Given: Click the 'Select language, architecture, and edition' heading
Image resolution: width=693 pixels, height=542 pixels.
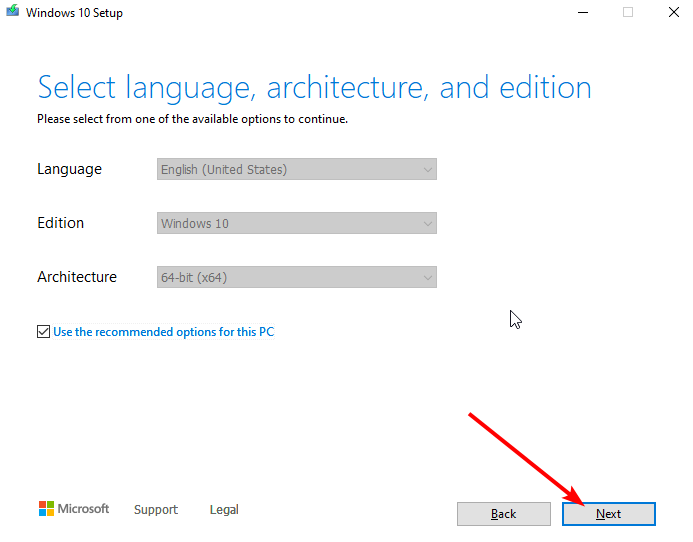Looking at the screenshot, I should (x=314, y=88).
